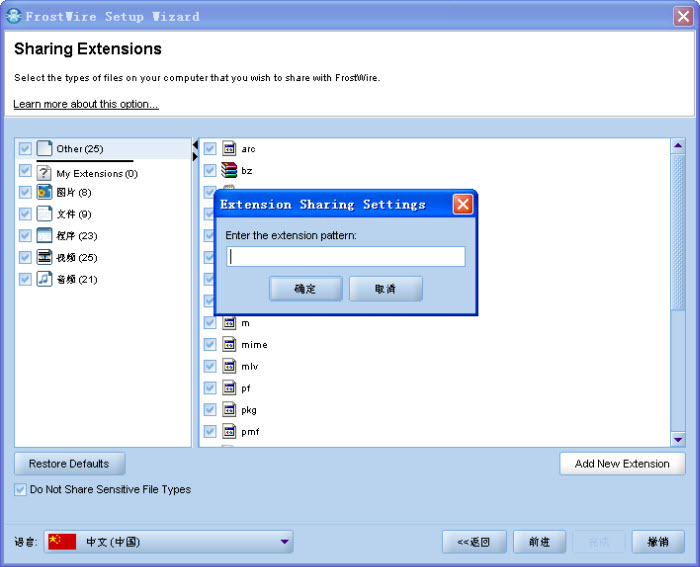Click the extension list scrollbar thumb
Screen dimensions: 700x567
(x=678, y=232)
